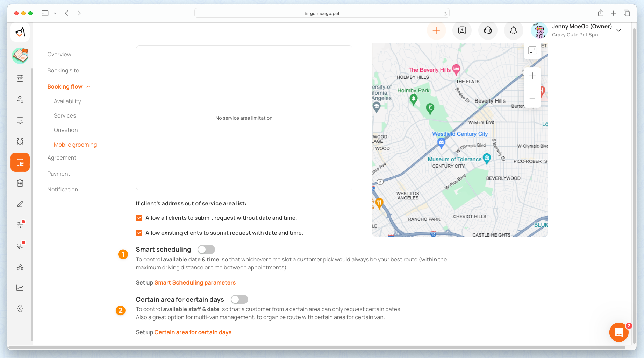Open the marketing megaphone icon in the sidebar

[x=20, y=246]
